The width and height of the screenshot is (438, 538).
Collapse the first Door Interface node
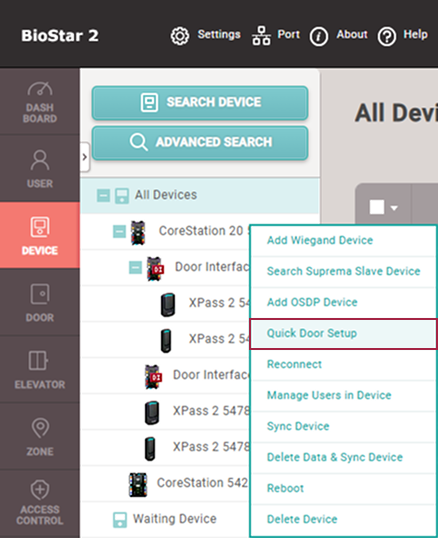[135, 268]
